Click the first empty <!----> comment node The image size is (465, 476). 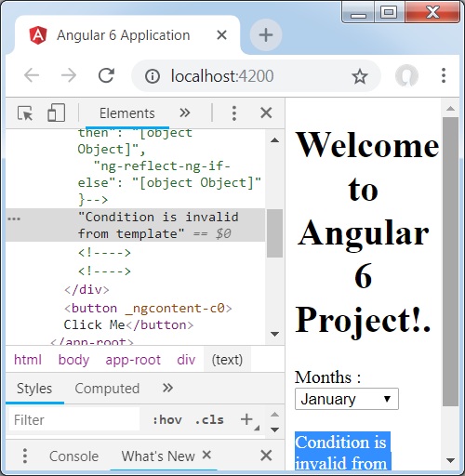coord(104,253)
